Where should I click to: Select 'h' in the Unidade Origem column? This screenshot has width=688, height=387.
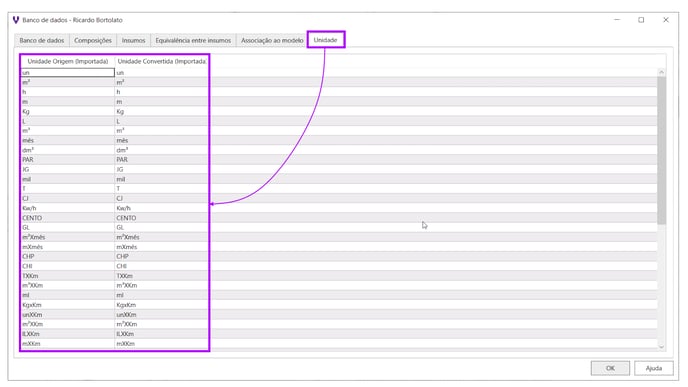[x=68, y=92]
